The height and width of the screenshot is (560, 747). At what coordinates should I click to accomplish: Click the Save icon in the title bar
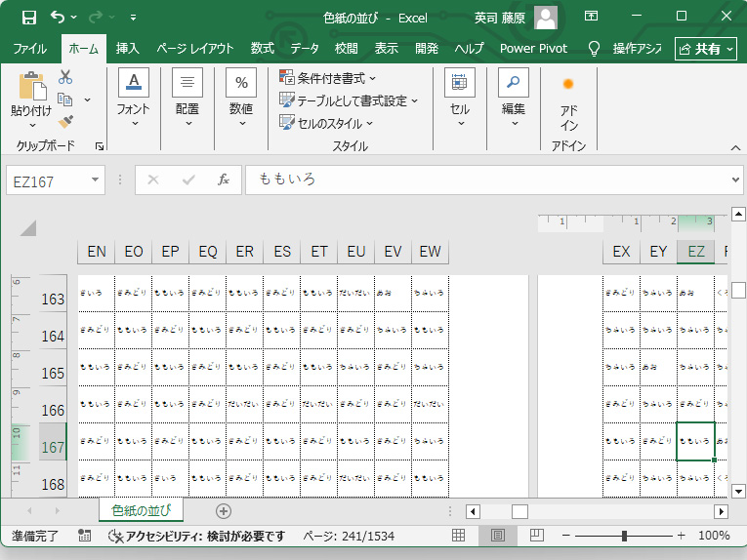click(28, 17)
